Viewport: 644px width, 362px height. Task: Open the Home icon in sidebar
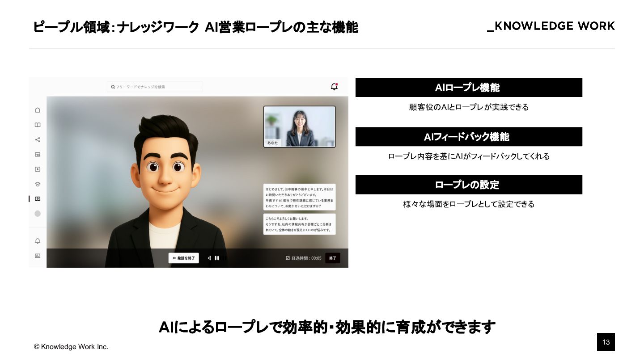(x=38, y=110)
